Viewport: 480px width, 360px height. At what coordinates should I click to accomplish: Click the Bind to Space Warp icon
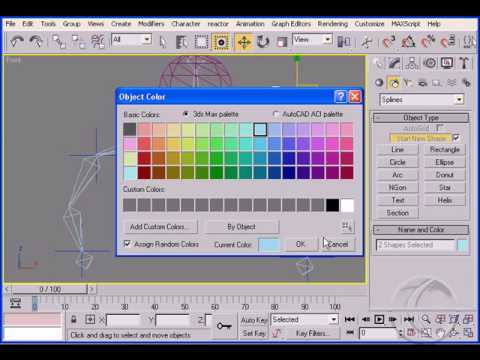coord(98,42)
